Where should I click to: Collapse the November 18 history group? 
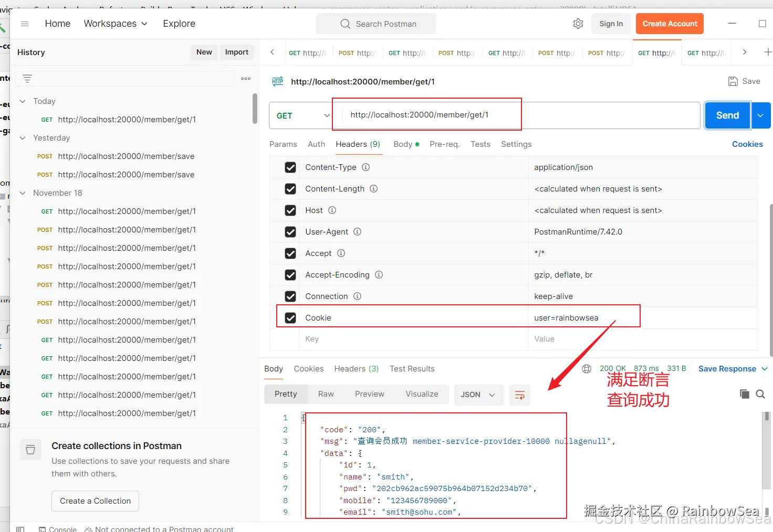[23, 193]
